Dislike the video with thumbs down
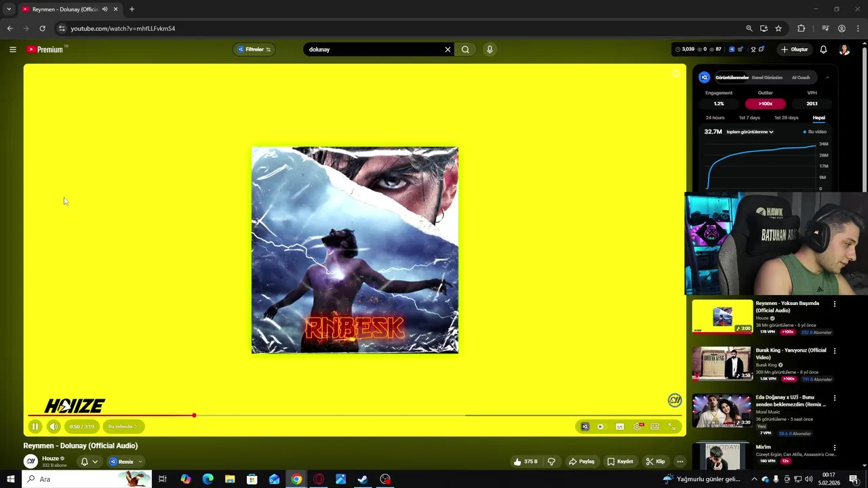This screenshot has height=488, width=868. coord(551,462)
